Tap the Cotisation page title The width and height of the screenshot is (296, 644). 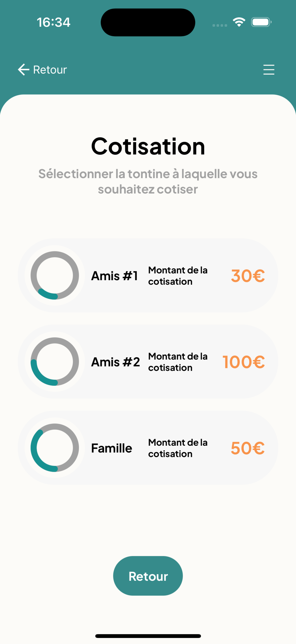coord(148,146)
